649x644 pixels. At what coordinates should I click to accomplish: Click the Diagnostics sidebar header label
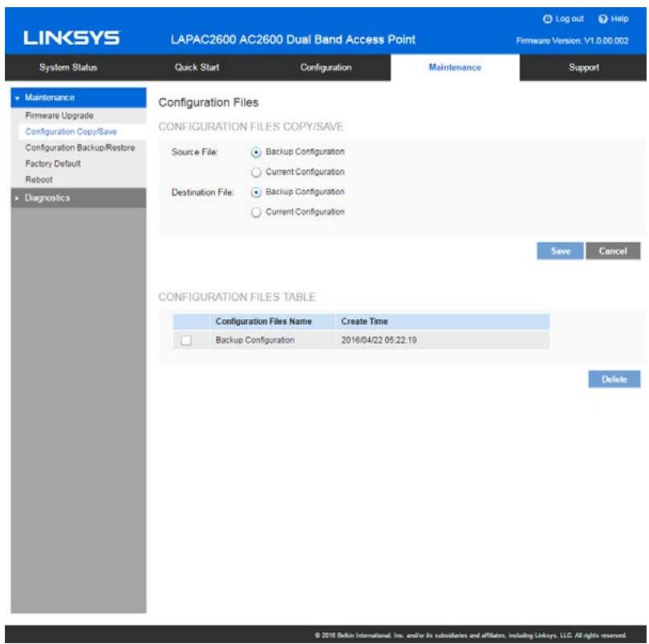[47, 198]
